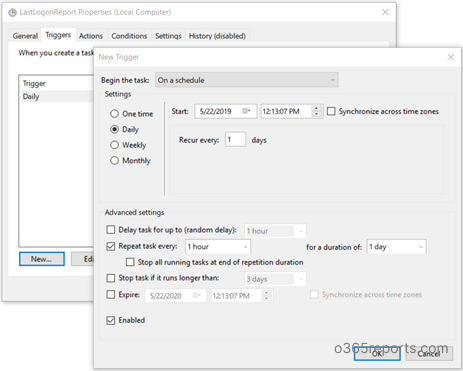Click the Start time spinner arrows

click(316, 111)
